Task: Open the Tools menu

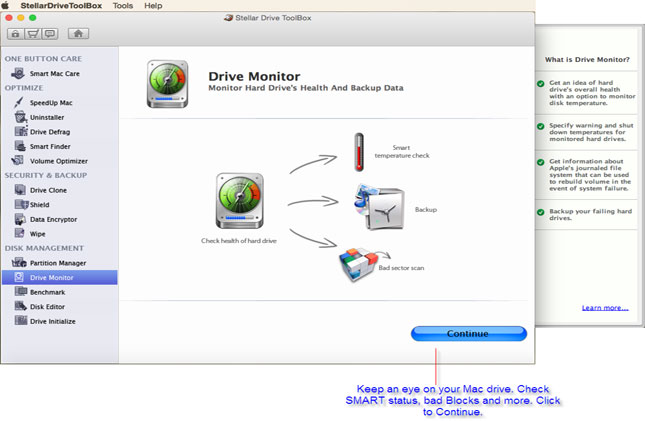Action: (123, 6)
